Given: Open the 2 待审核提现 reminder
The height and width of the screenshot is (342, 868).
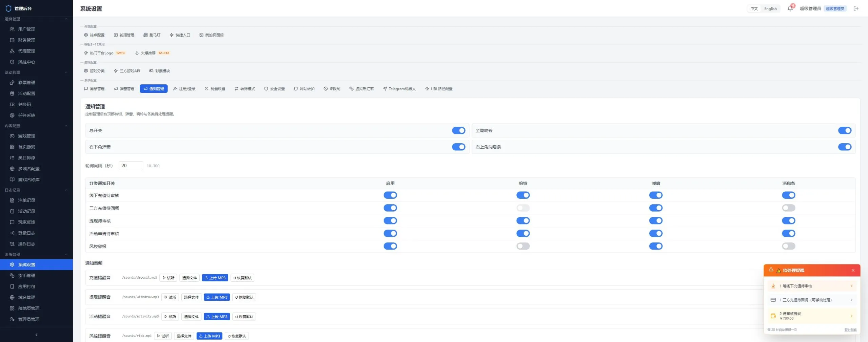Looking at the screenshot, I should (812, 316).
